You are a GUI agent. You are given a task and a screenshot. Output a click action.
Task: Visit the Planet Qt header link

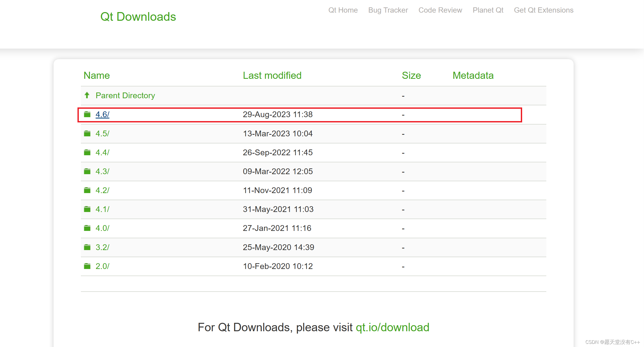[488, 10]
